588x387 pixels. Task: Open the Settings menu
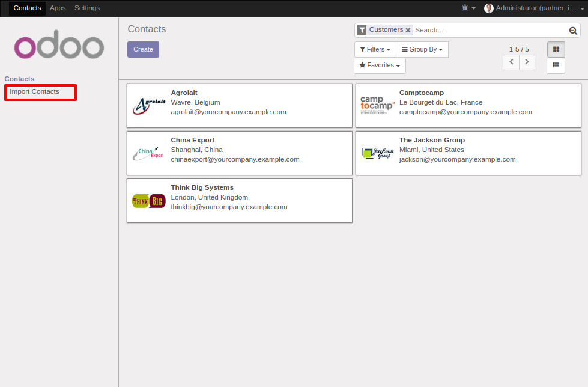click(87, 8)
